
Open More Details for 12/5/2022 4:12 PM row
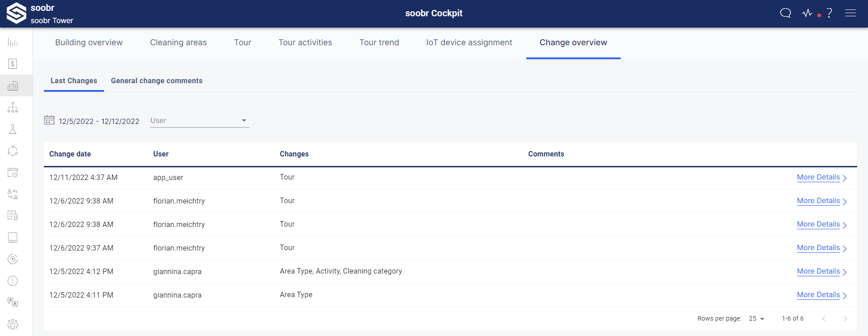click(x=821, y=272)
